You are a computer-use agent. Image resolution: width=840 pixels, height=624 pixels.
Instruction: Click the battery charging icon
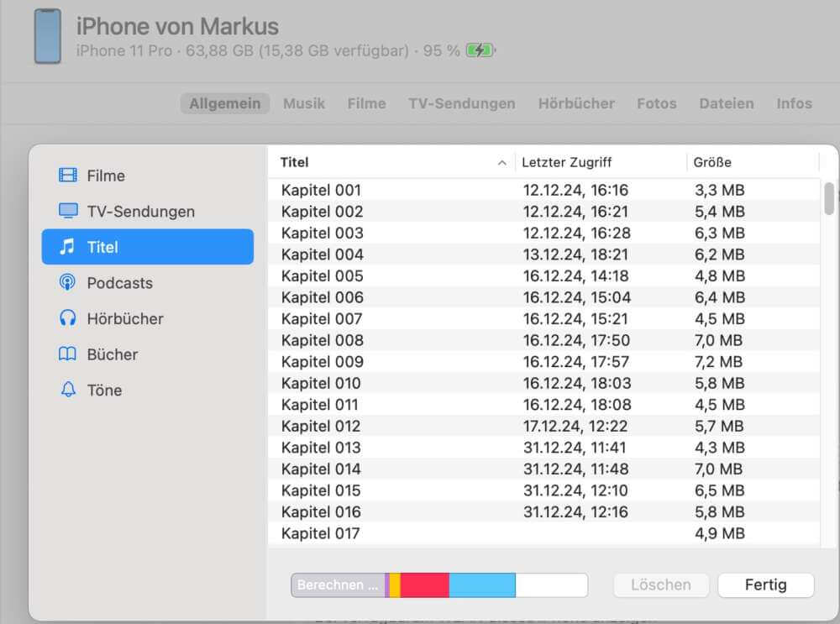click(480, 51)
